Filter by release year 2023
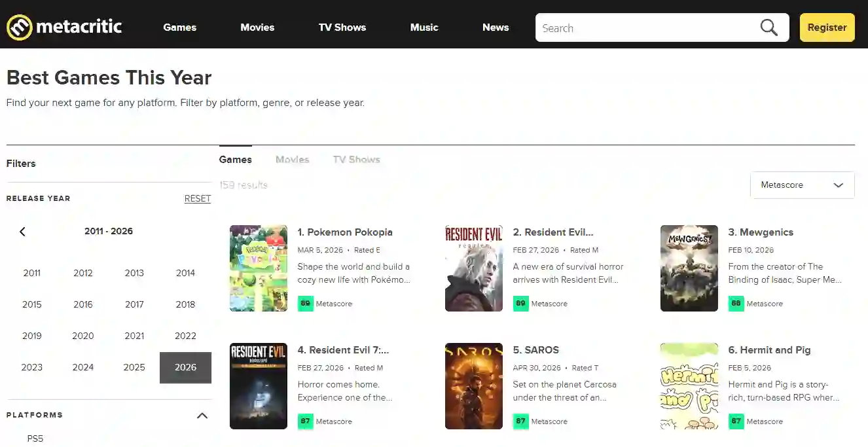The height and width of the screenshot is (447, 868). click(32, 367)
